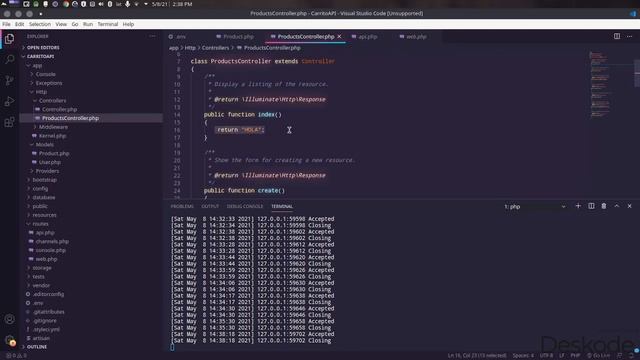The height and width of the screenshot is (360, 640).
Task: Open the Help menu
Action: pos(128,24)
